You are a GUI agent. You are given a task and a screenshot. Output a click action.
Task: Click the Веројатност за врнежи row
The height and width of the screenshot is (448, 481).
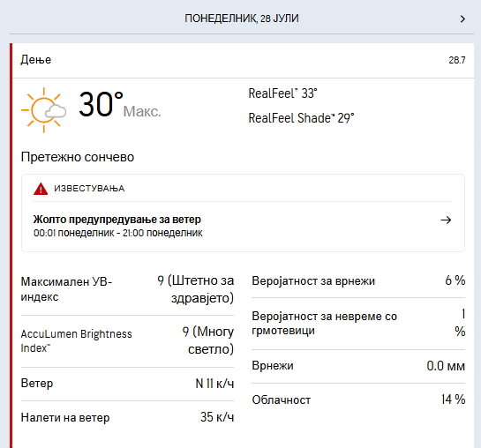(358, 280)
